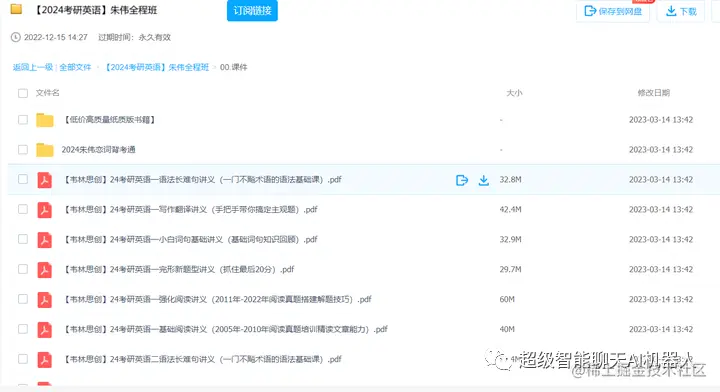The width and height of the screenshot is (720, 392).
Task: Click the 返回上一级 breadcrumb link
Action: [x=33, y=67]
